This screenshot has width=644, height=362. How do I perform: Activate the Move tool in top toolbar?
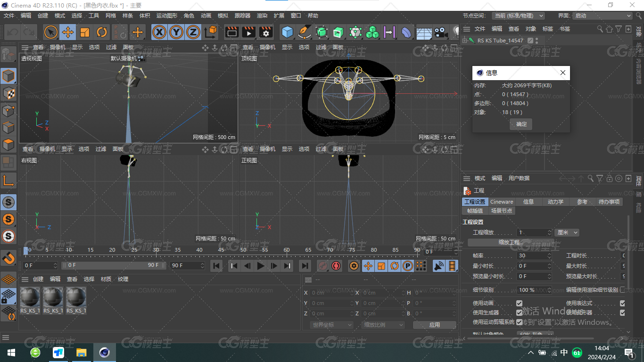pos(68,32)
